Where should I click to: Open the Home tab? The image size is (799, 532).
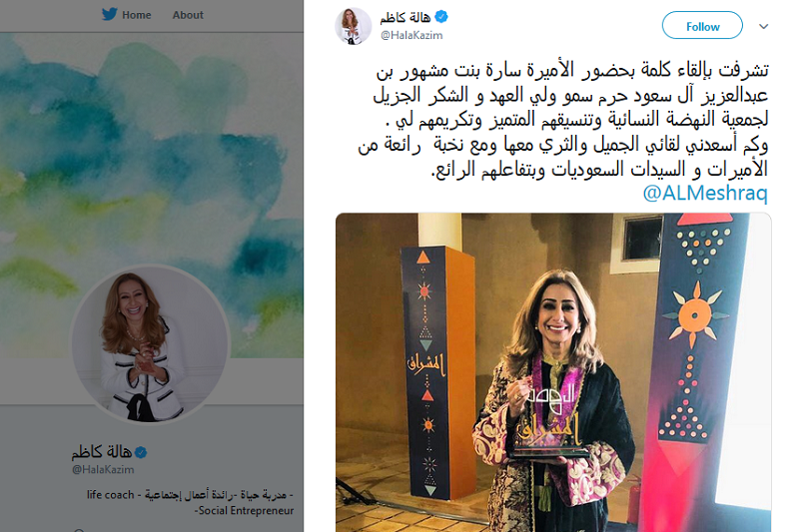pos(136,15)
